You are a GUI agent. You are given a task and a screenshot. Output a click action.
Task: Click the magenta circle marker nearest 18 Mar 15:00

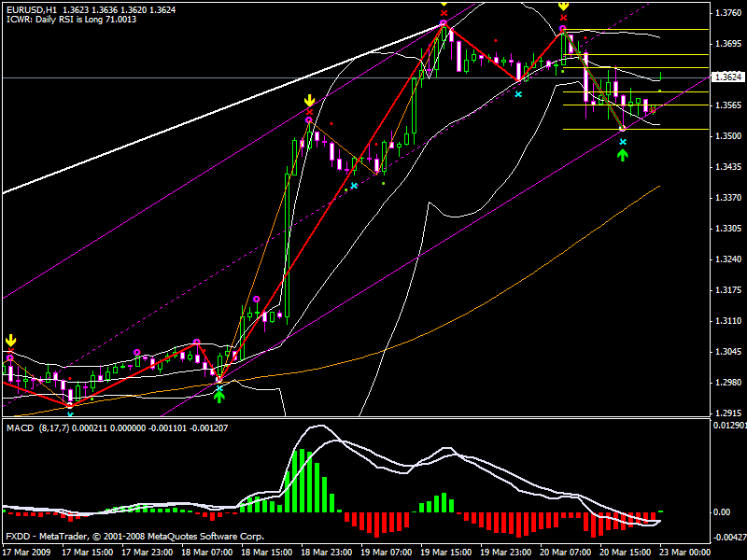point(256,300)
